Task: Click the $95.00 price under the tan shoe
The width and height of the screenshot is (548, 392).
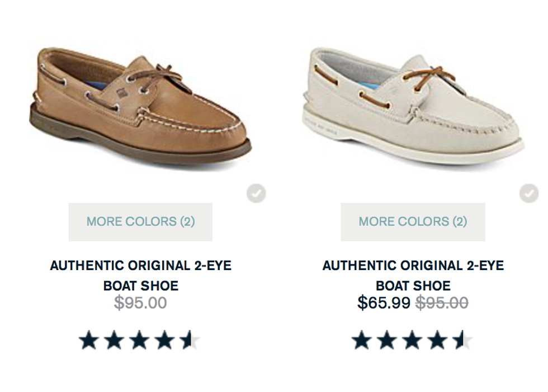Action: (x=140, y=303)
